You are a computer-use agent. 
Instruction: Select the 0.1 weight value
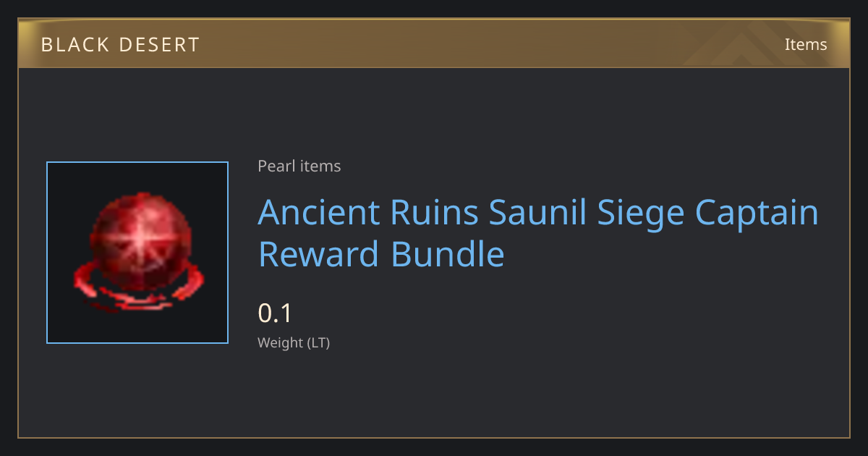[275, 313]
